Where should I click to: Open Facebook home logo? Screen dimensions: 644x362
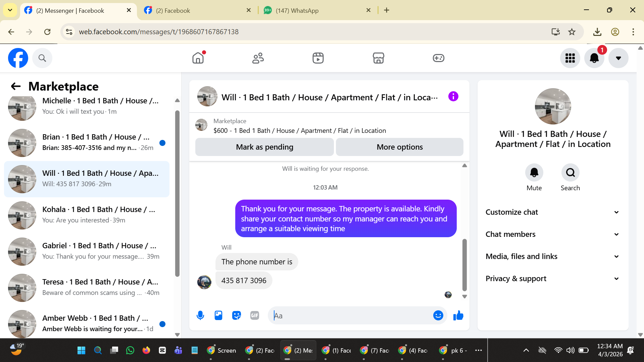(x=18, y=58)
